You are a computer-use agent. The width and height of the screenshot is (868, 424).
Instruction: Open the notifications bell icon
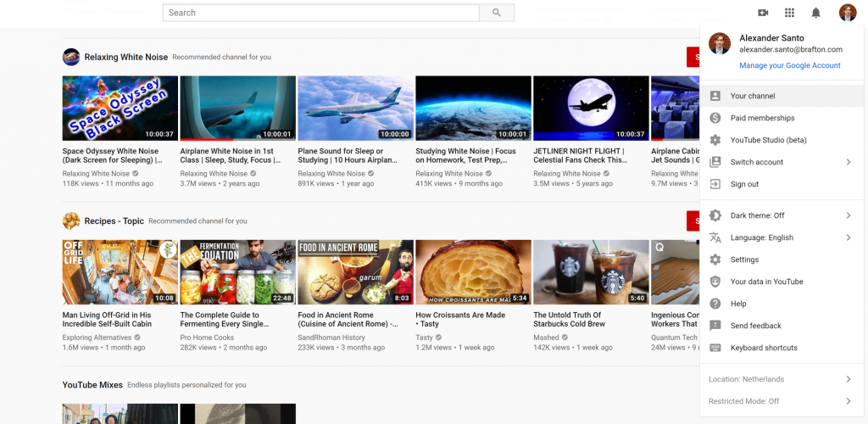click(x=815, y=13)
